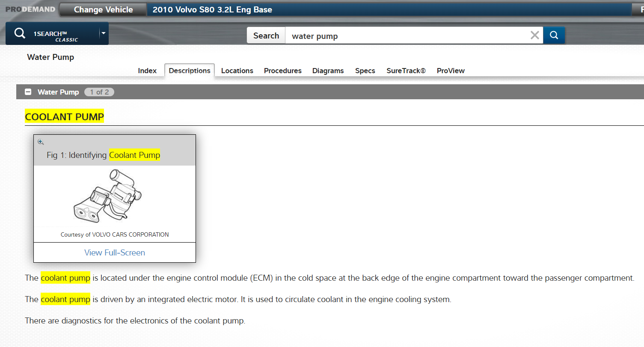Click the View Full-Screen link
The width and height of the screenshot is (644, 347).
point(115,252)
